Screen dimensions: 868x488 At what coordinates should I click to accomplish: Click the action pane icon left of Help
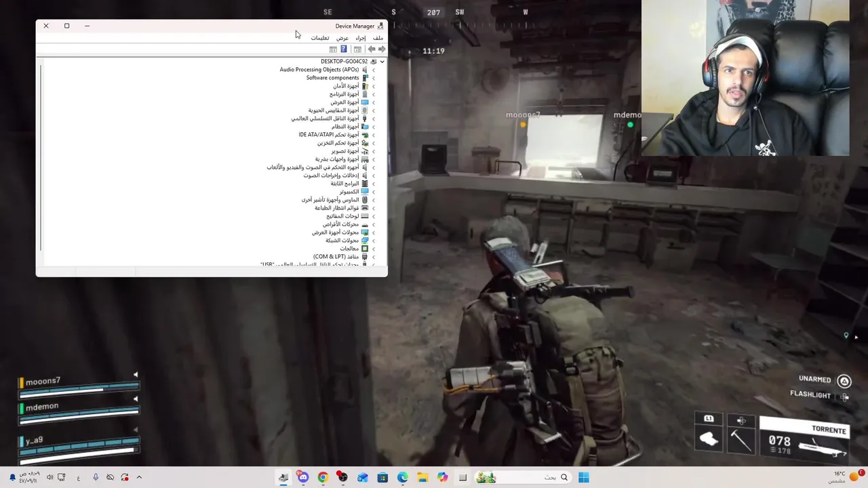(x=333, y=49)
